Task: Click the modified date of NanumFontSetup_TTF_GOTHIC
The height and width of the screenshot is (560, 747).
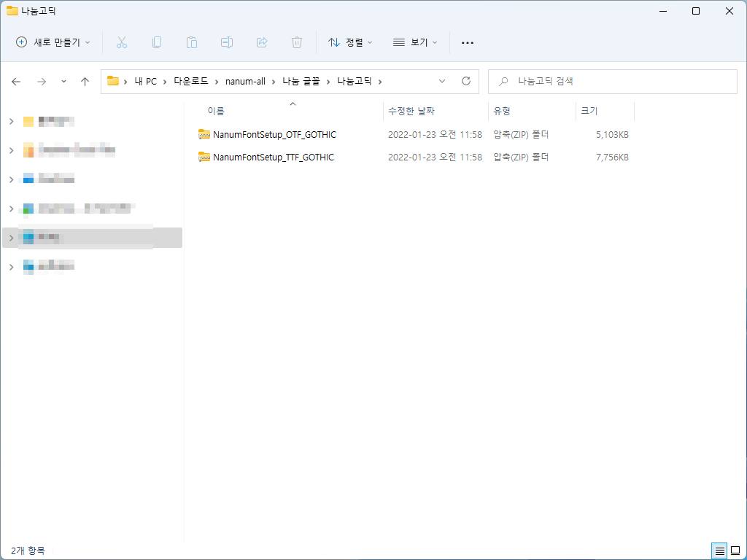Action: (x=435, y=157)
